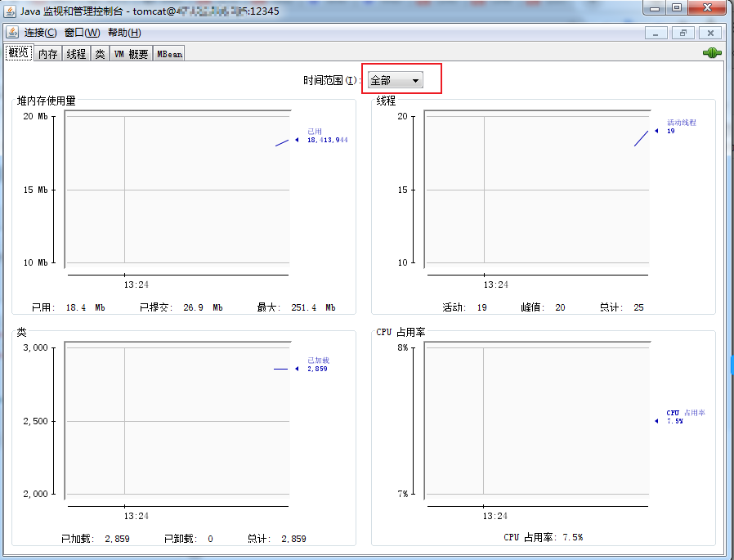Click 总计: 2,859 class value
The width and height of the screenshot is (734, 560).
click(276, 539)
